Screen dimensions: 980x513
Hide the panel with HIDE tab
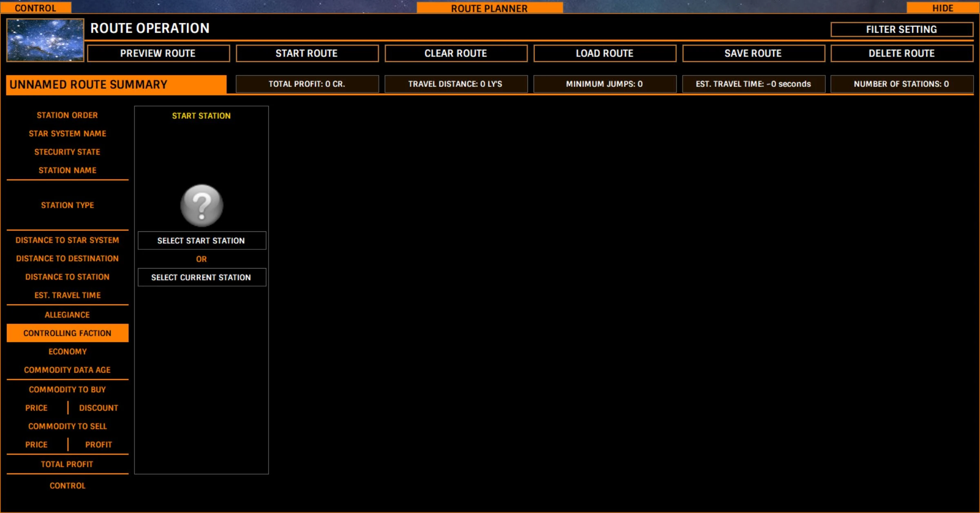942,8
